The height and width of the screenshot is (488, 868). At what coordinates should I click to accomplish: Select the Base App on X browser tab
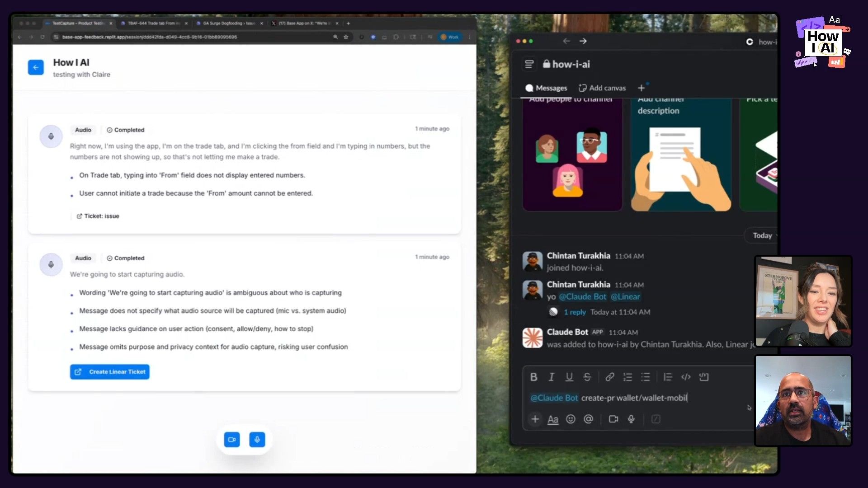tap(305, 23)
